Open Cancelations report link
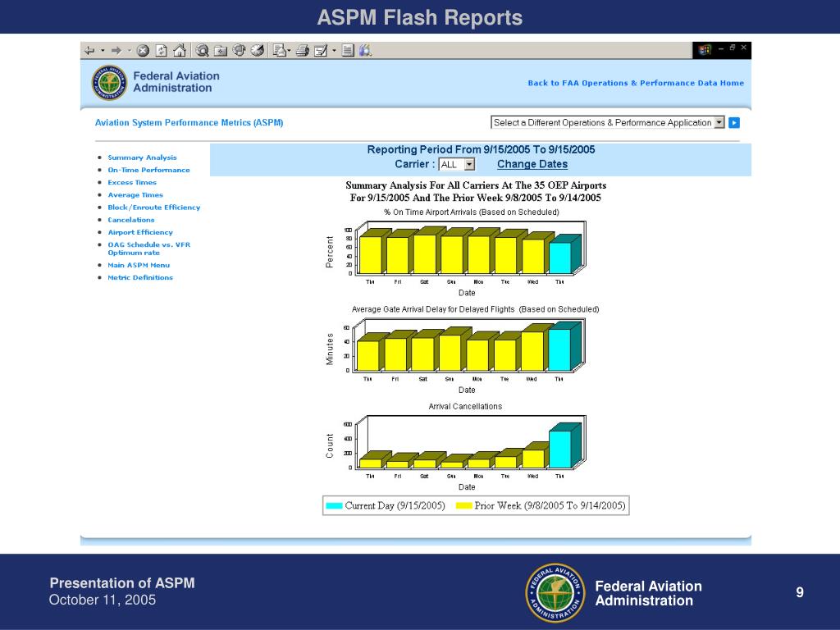This screenshot has height=630, width=840. [x=131, y=220]
